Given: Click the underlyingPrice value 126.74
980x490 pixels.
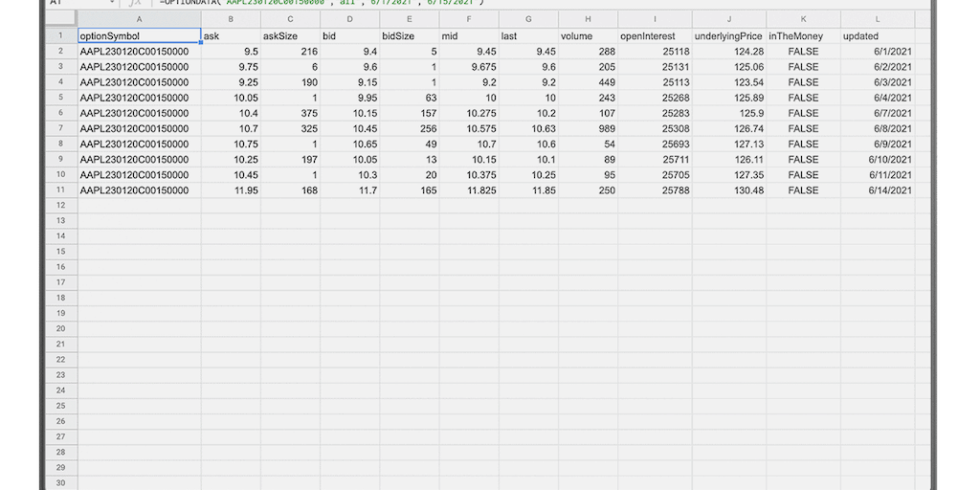Looking at the screenshot, I should click(729, 129).
